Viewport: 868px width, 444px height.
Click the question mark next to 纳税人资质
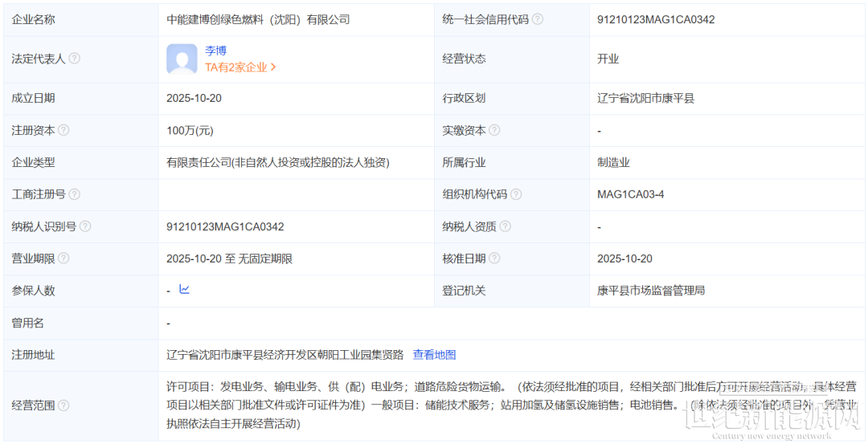pos(506,226)
